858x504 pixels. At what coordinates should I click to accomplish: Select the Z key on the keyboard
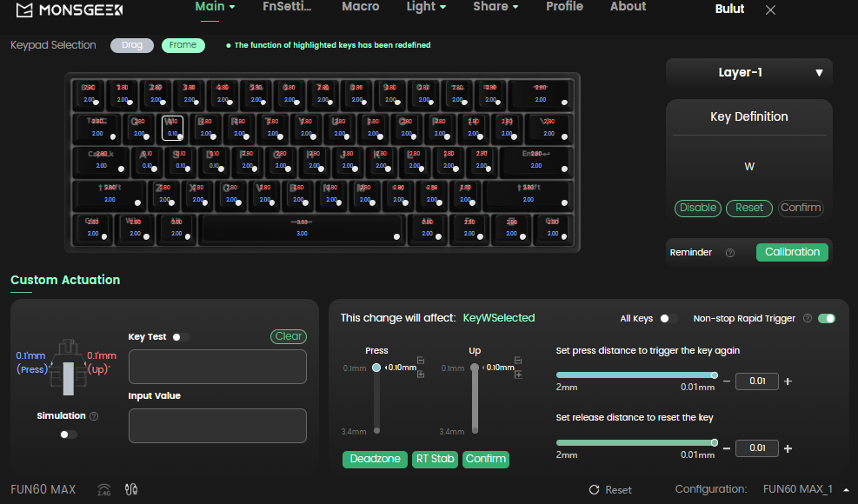(164, 195)
